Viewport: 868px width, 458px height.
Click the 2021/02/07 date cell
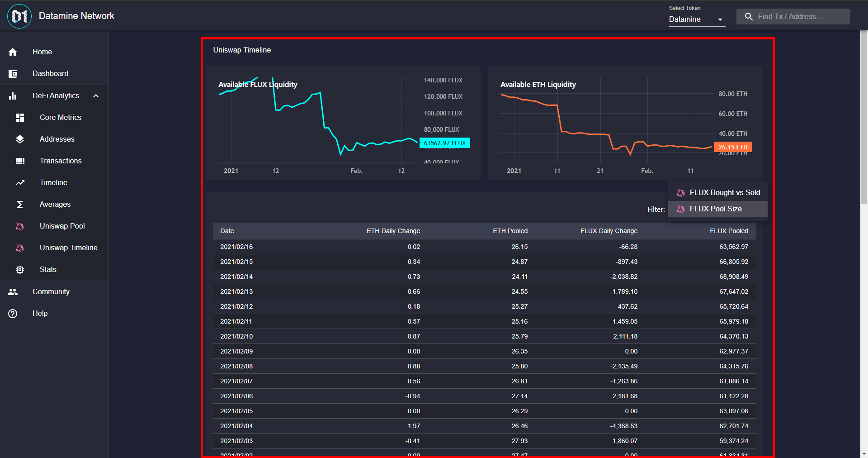point(236,381)
